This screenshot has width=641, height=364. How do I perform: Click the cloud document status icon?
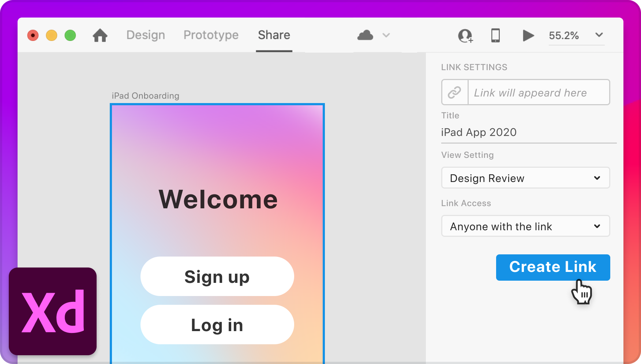pyautogui.click(x=365, y=35)
